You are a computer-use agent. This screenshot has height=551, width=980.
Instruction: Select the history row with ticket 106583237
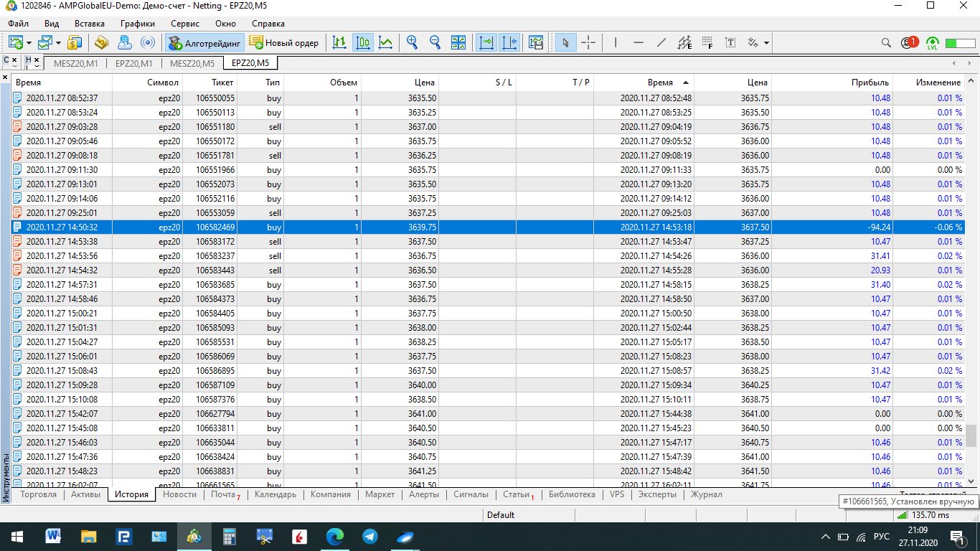coord(487,256)
